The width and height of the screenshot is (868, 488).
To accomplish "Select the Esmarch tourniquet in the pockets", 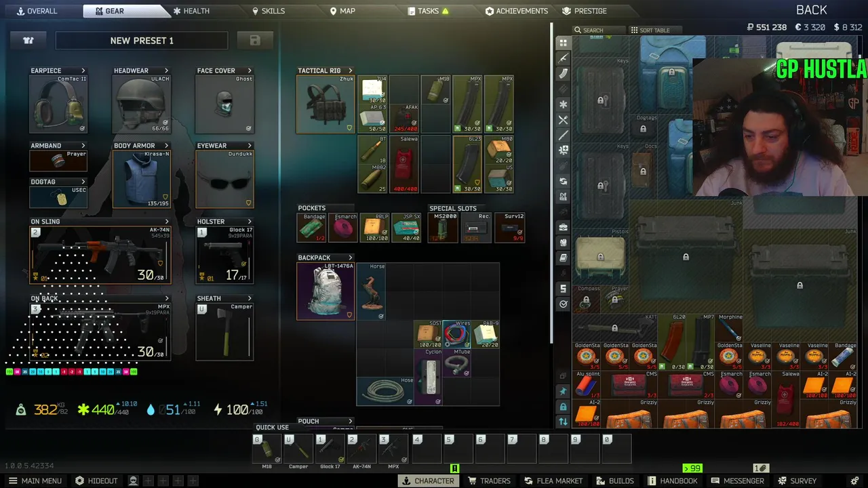I will point(343,228).
